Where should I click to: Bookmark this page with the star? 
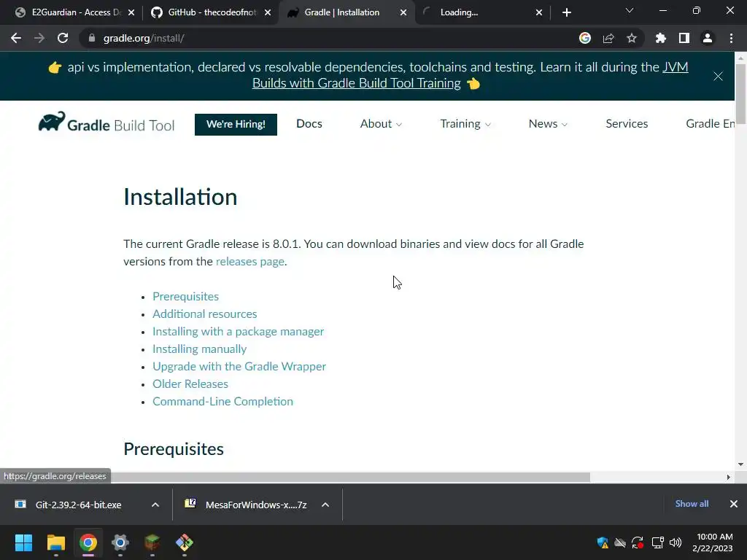[x=632, y=38]
